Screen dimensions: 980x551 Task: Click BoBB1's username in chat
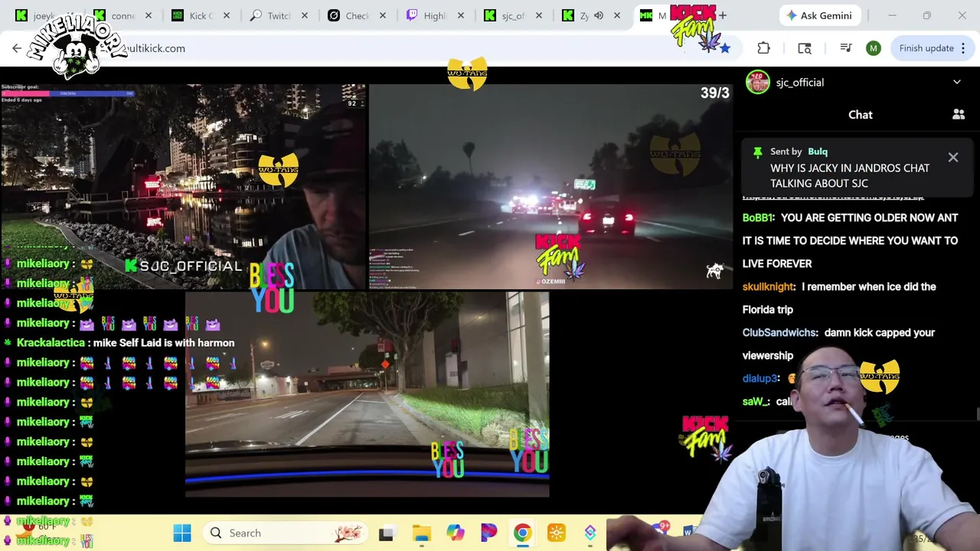tap(758, 217)
